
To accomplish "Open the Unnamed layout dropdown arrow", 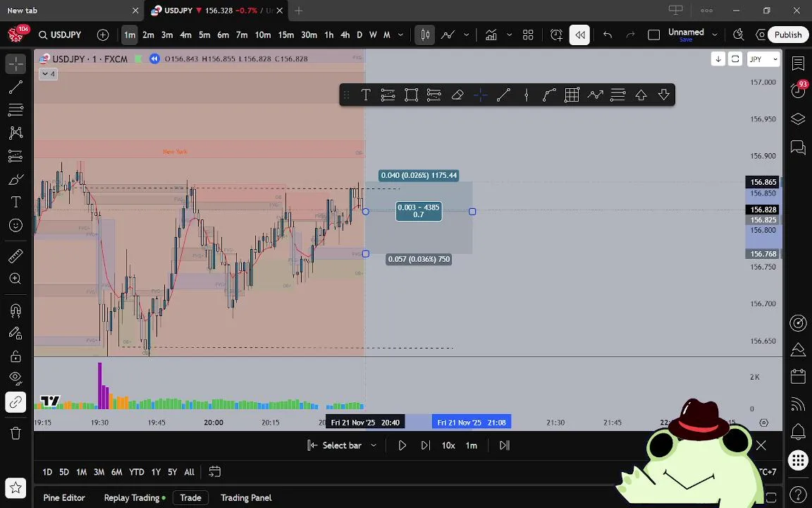I will pyautogui.click(x=715, y=35).
